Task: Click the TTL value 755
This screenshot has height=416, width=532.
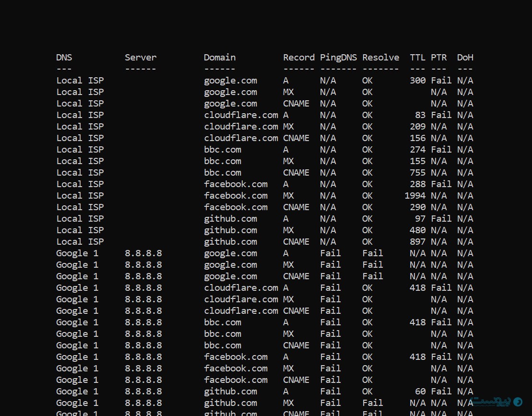Action: tap(417, 173)
